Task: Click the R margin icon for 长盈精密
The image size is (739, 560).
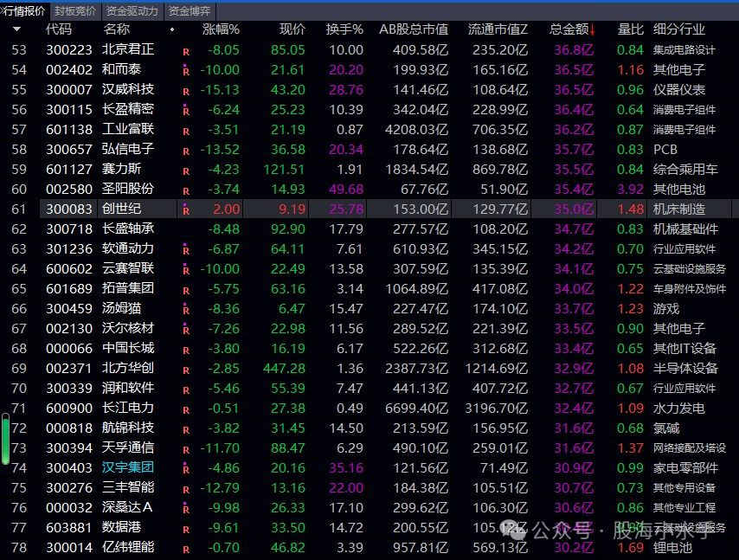Action: pyautogui.click(x=186, y=110)
